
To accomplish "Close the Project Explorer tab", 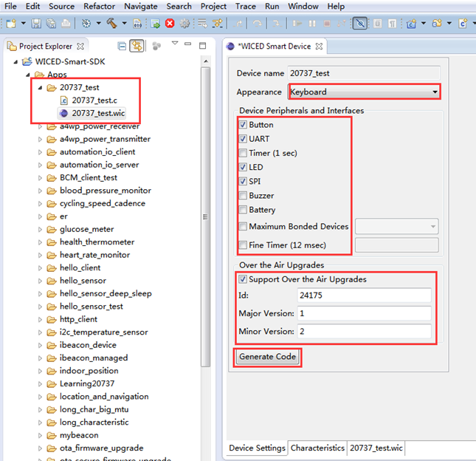I will 80,47.
